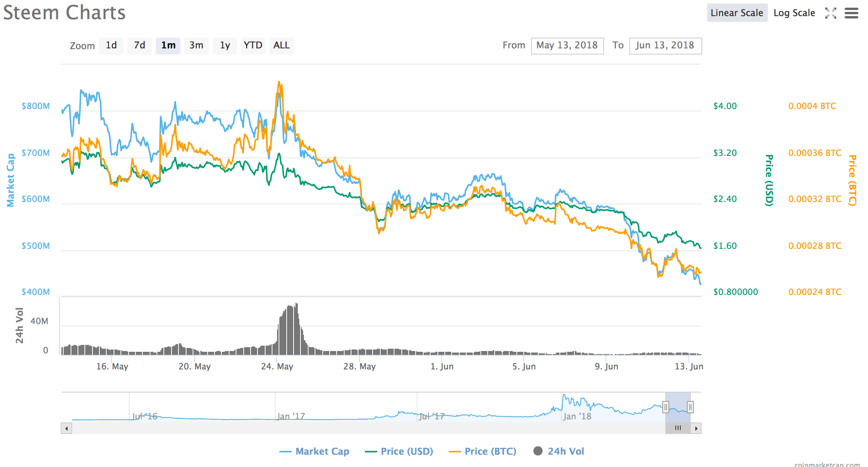Click the Jul '16 label in navigator
868x467 pixels.
(x=145, y=416)
